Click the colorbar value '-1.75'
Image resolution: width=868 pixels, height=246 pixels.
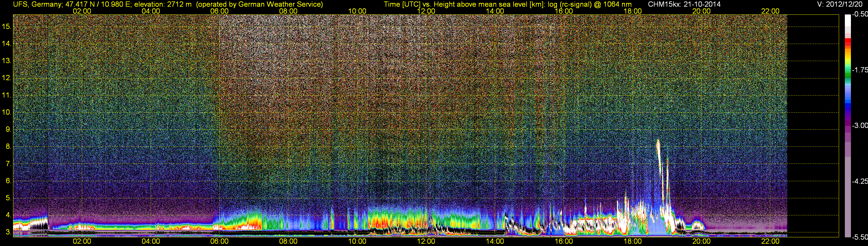click(860, 70)
